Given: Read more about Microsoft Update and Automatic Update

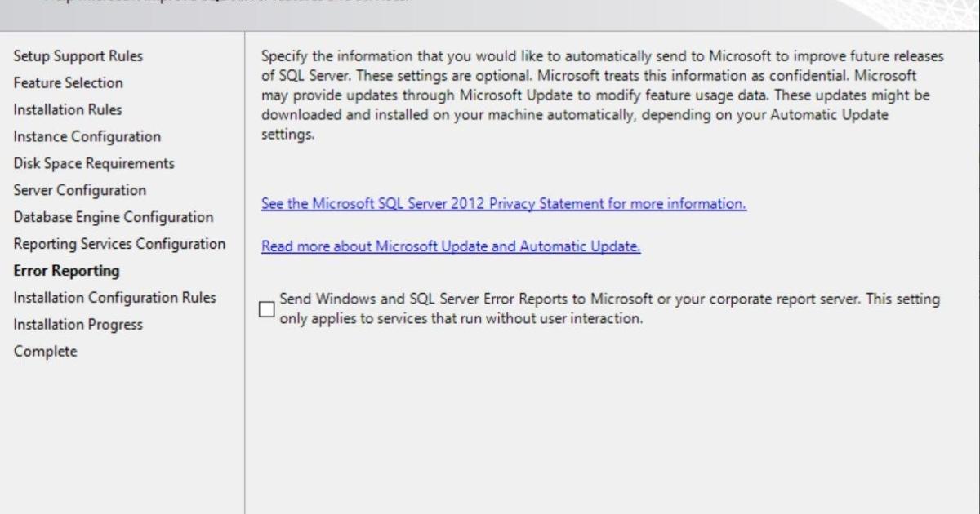Looking at the screenshot, I should pyautogui.click(x=451, y=246).
